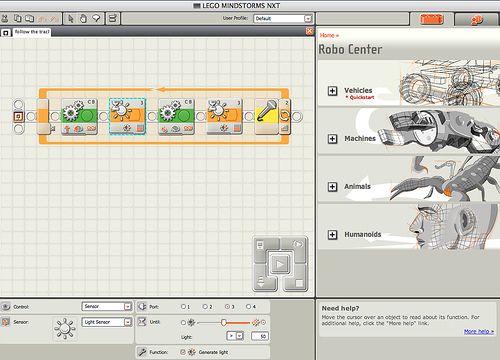Expand the Humanoids category
Image resolution: width=500 pixels, height=360 pixels.
pyautogui.click(x=332, y=235)
